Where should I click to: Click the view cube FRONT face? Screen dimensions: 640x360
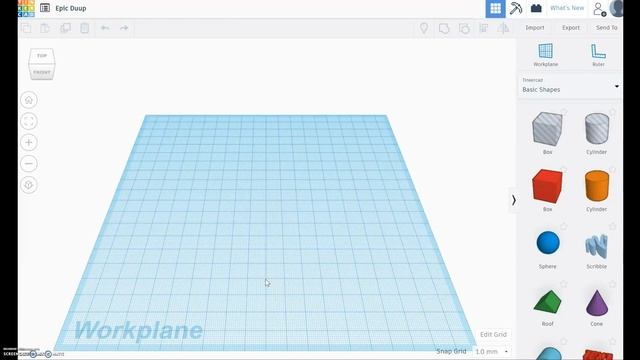[x=42, y=72]
